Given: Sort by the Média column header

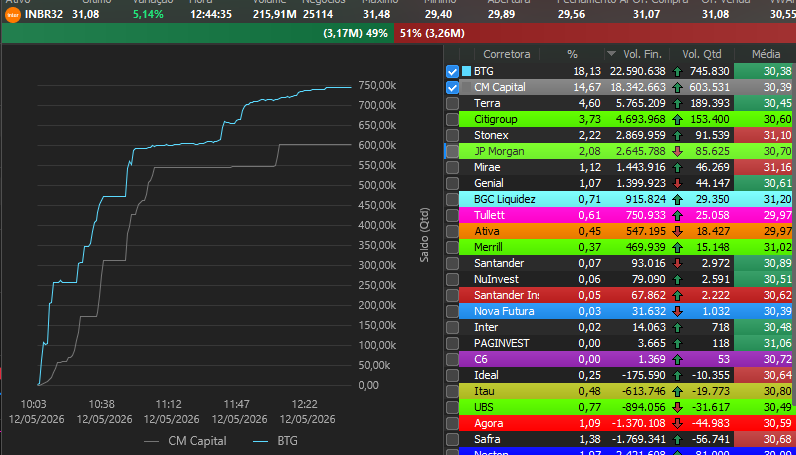Looking at the screenshot, I should (x=766, y=54).
